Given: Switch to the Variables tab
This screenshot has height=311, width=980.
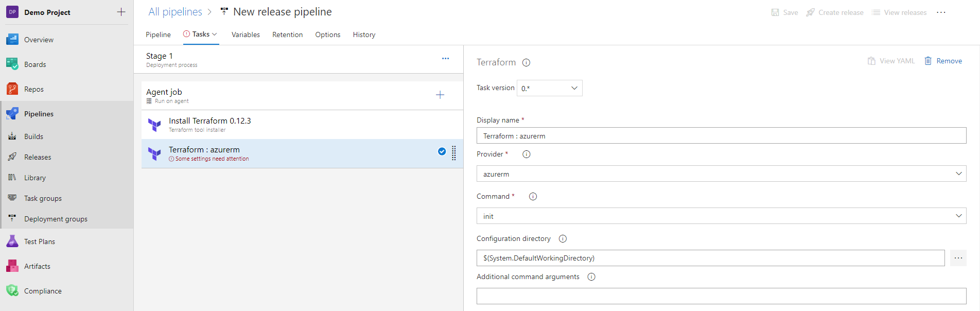Looking at the screenshot, I should tap(246, 34).
